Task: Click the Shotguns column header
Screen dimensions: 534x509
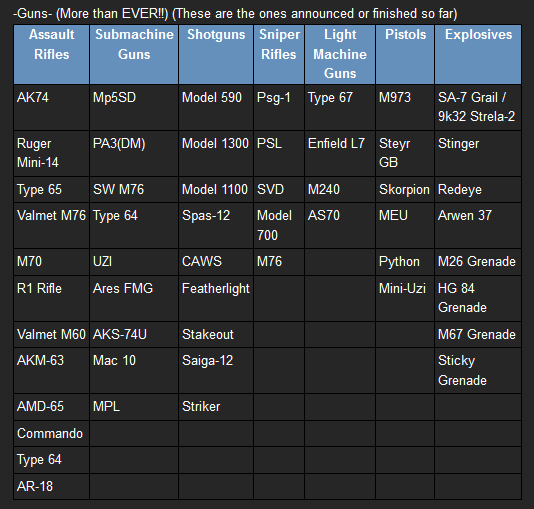Action: (x=216, y=54)
